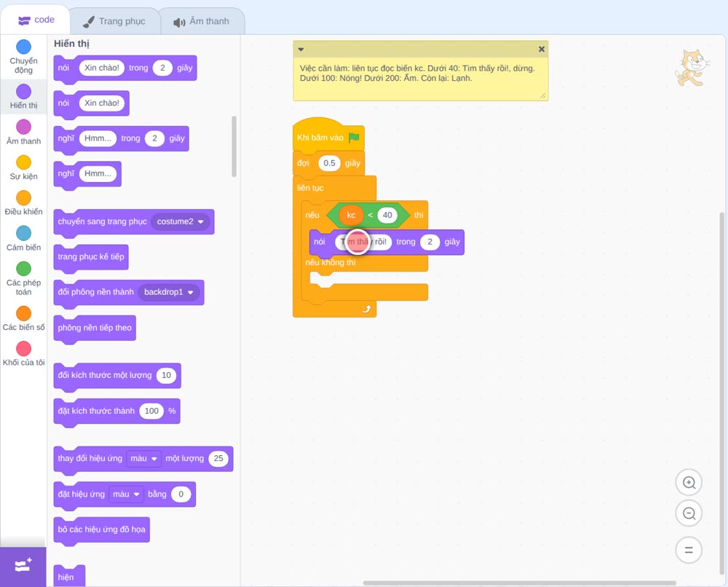Open the add extension button
Image resolution: width=728 pixels, height=587 pixels.
pos(23,566)
